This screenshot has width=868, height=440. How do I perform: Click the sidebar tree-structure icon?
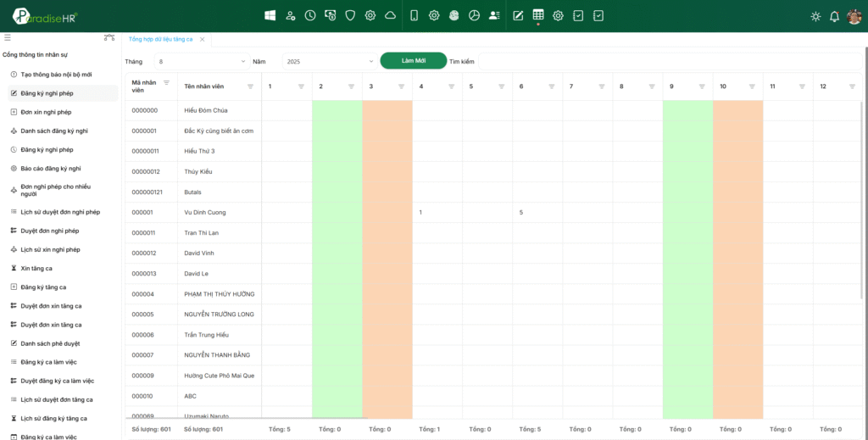tap(109, 37)
